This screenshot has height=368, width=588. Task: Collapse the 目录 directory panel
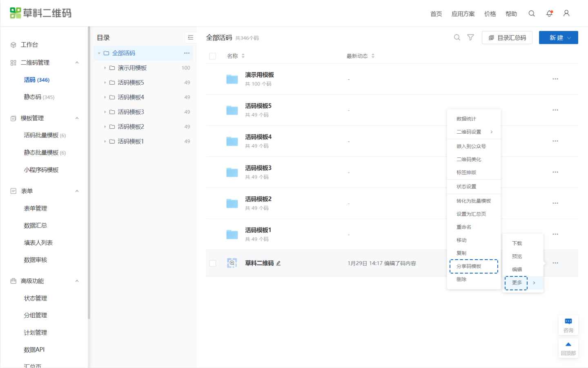pyautogui.click(x=190, y=38)
